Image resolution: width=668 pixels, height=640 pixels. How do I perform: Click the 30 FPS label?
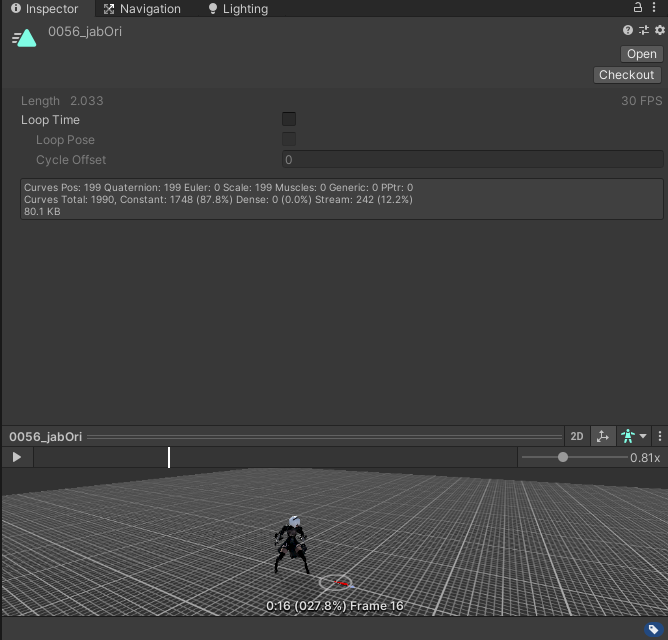click(641, 101)
